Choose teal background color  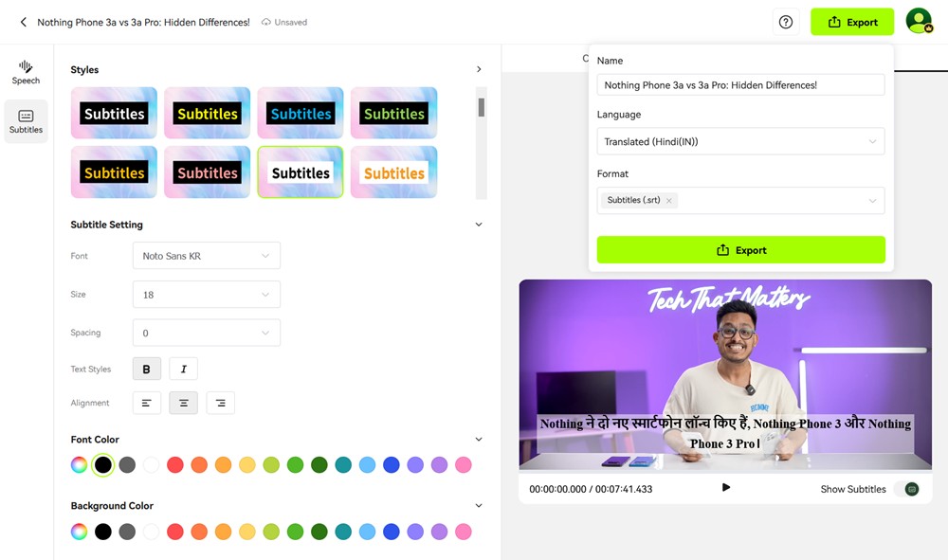coord(343,532)
